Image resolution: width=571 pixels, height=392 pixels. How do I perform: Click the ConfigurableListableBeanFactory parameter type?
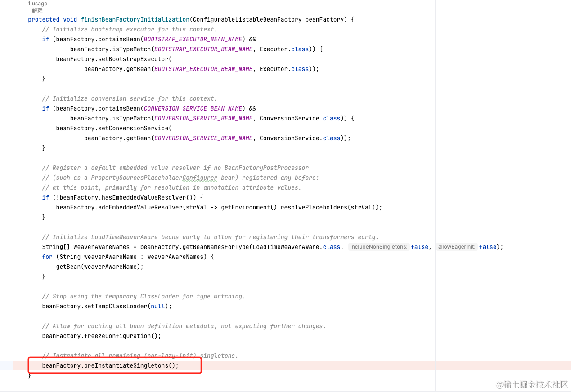coord(247,19)
